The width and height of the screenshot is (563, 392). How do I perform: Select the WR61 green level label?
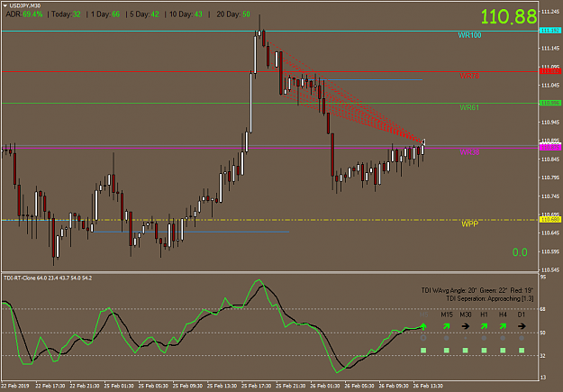click(x=469, y=107)
